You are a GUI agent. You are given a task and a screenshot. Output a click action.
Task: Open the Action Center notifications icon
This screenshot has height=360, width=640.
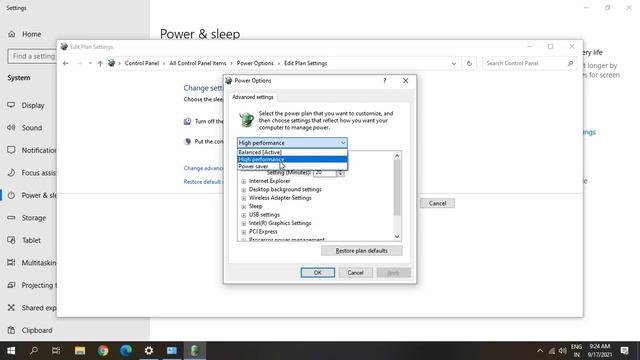(624, 351)
